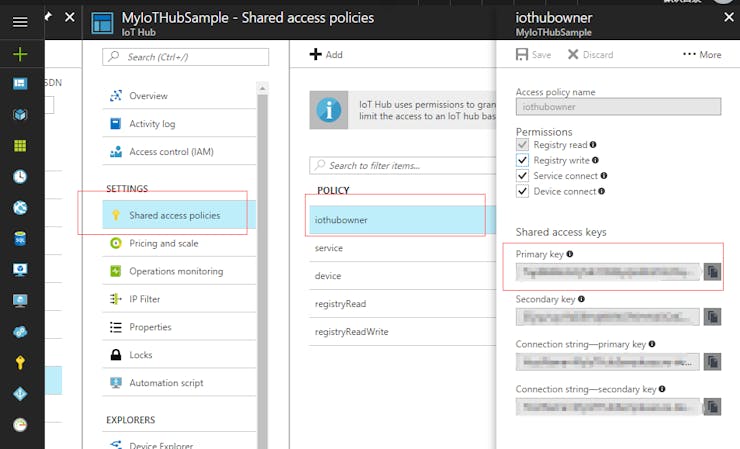Open the More options menu
This screenshot has height=449, width=740.
coord(702,54)
